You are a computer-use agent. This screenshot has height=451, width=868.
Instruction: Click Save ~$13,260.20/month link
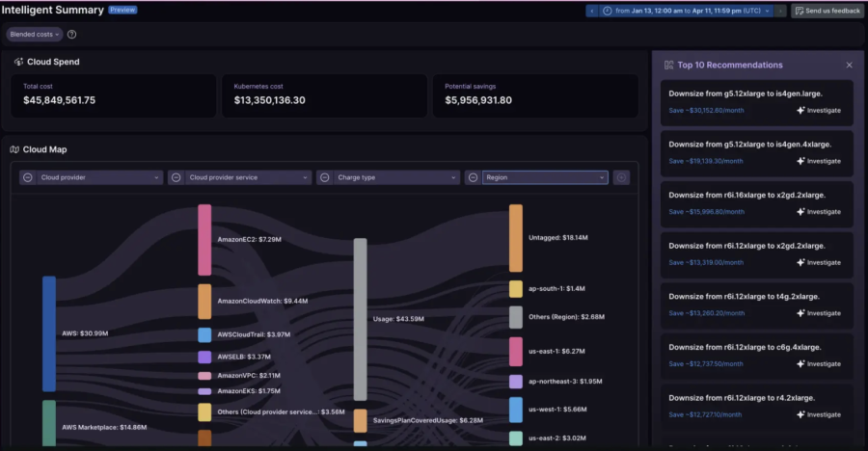(x=706, y=313)
